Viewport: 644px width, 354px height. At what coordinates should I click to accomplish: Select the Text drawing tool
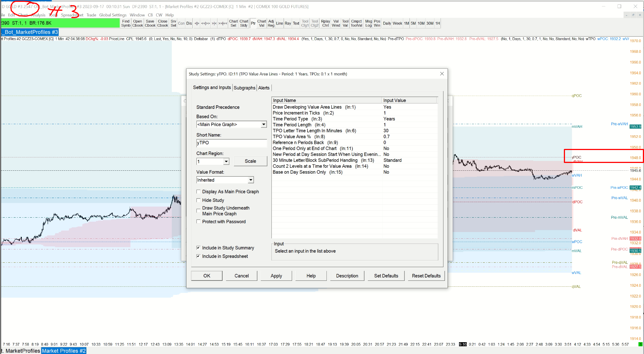296,23
